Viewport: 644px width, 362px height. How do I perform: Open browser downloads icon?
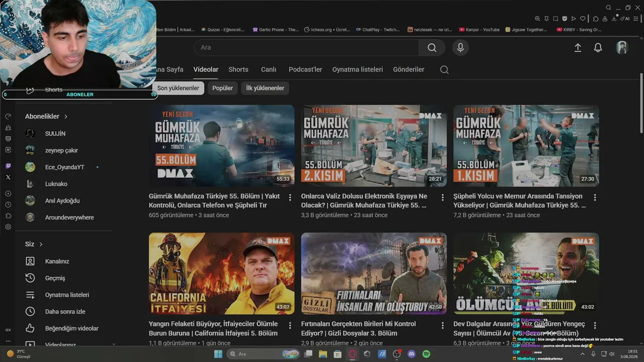[x=614, y=19]
